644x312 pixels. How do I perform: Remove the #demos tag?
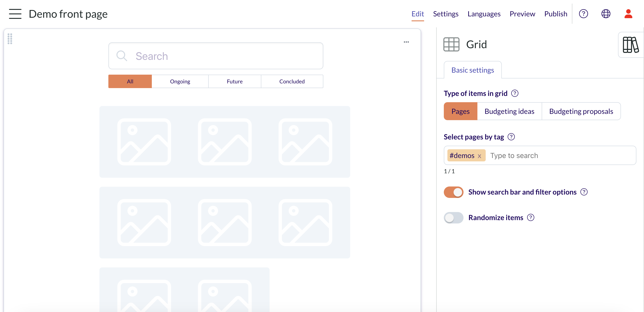pos(479,156)
